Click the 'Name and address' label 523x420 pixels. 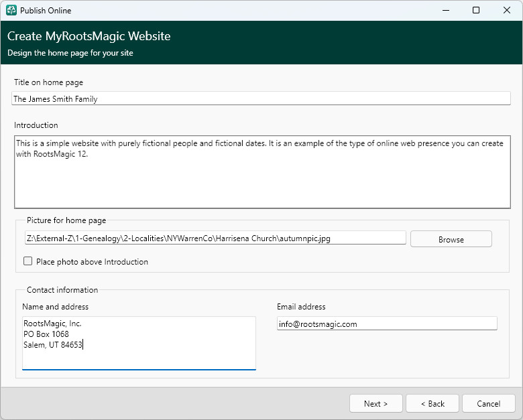56,307
